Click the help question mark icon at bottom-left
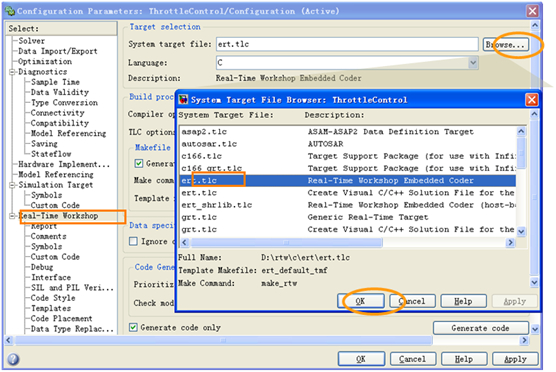 [13, 359]
